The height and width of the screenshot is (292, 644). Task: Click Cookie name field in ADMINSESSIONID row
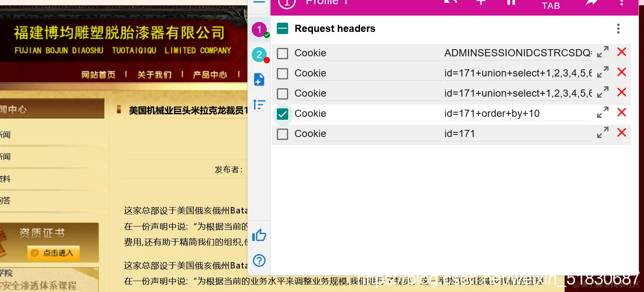click(x=368, y=53)
